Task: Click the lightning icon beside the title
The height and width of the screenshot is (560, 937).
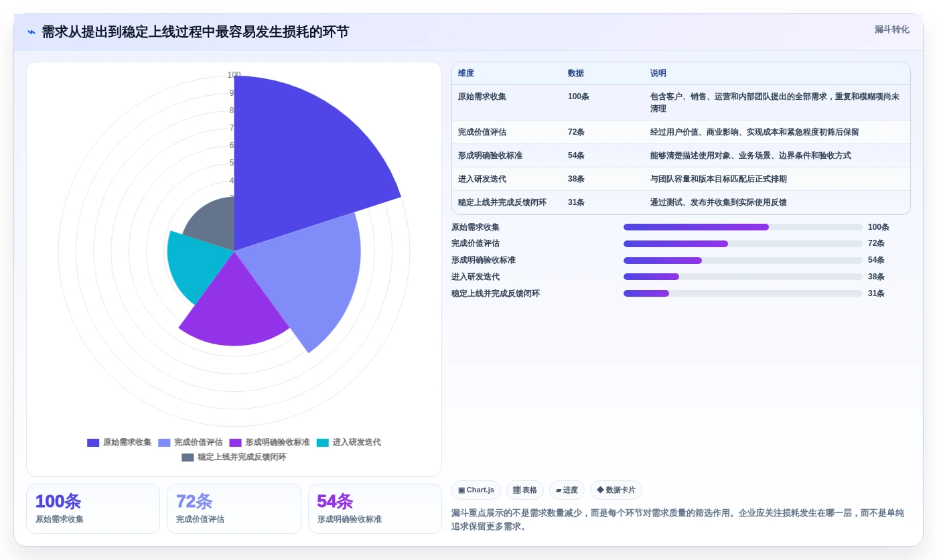Action: (31, 31)
